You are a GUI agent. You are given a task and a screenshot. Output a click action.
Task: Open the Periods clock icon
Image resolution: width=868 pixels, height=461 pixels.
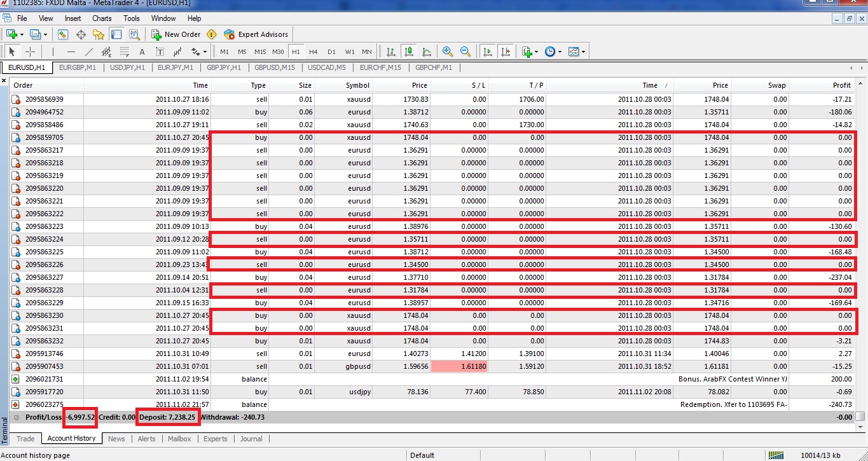pyautogui.click(x=550, y=52)
